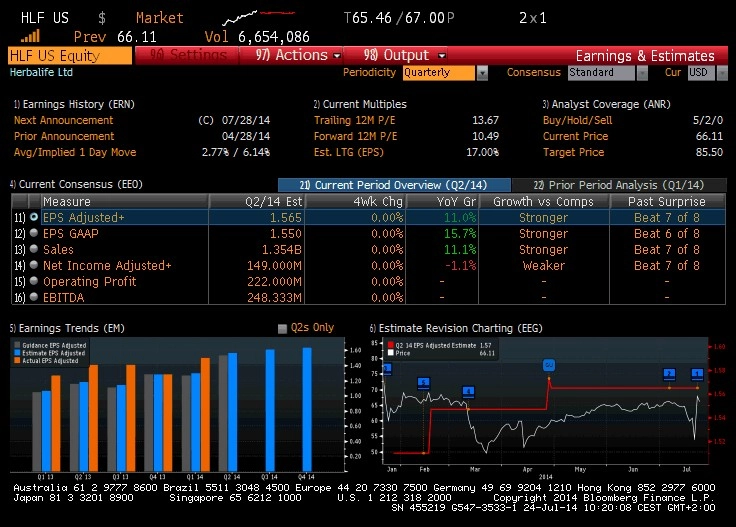
Task: Click the Avg/Implied 1 Day Move value
Action: pyautogui.click(x=236, y=152)
